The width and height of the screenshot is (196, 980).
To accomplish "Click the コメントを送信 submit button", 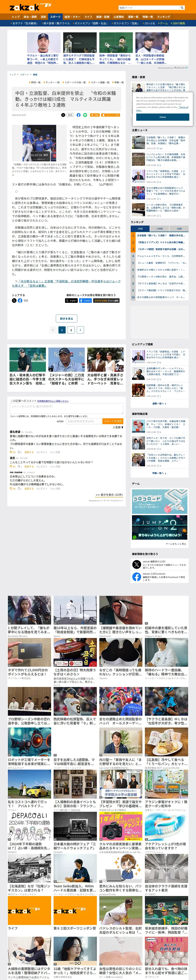I will pos(113,421).
